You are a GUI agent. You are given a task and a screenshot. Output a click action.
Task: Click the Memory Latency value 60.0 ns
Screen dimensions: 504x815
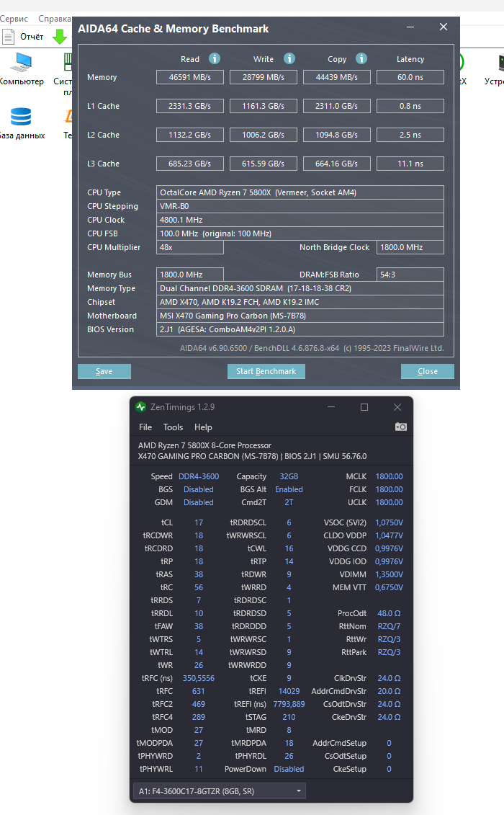(x=410, y=77)
